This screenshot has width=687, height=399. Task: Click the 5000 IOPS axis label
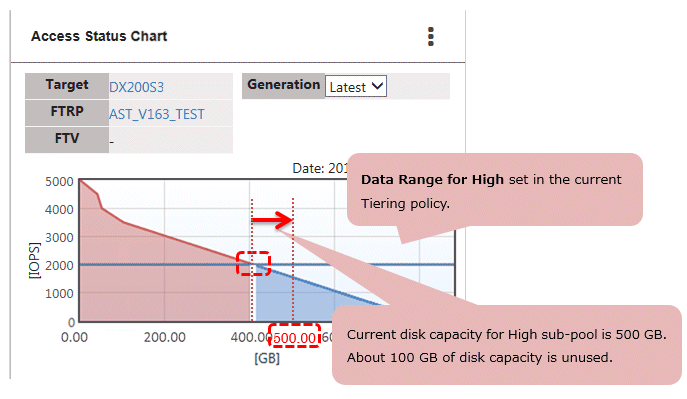(x=59, y=182)
